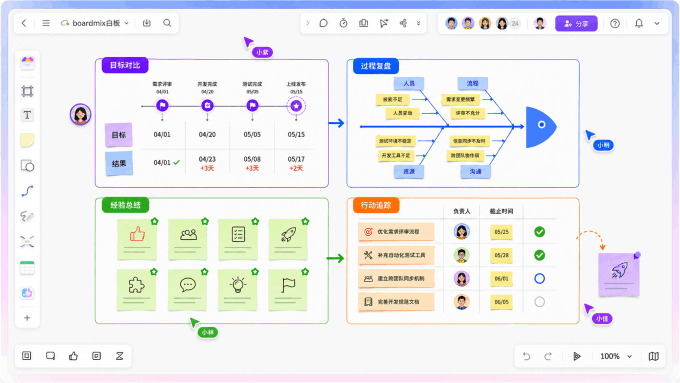The image size is (680, 383).
Task: Open the voting tool icon in top toolbar
Action: [363, 23]
